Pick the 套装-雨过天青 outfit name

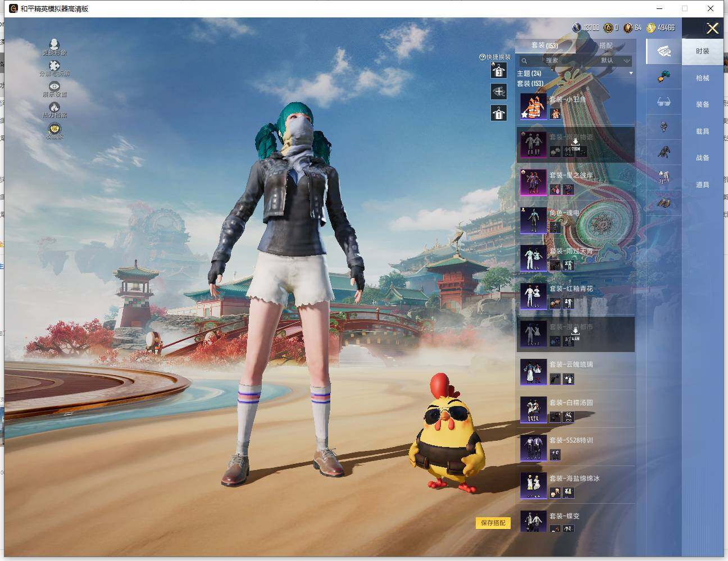(x=571, y=251)
